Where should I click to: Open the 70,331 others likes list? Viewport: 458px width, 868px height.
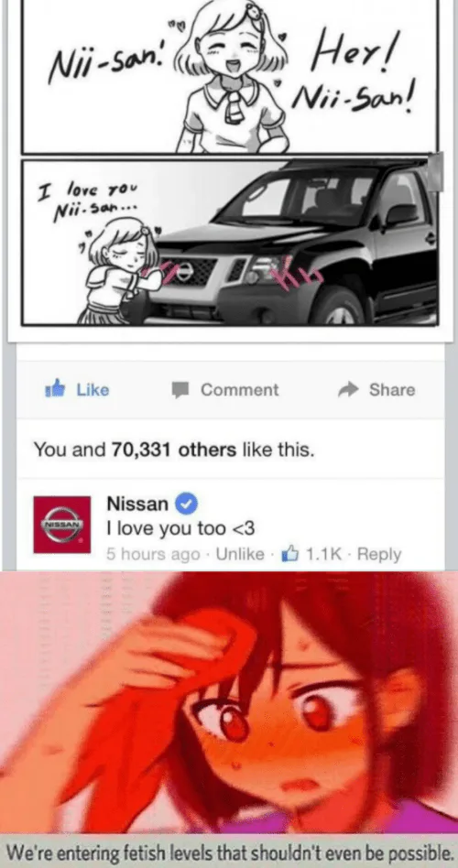(x=174, y=450)
